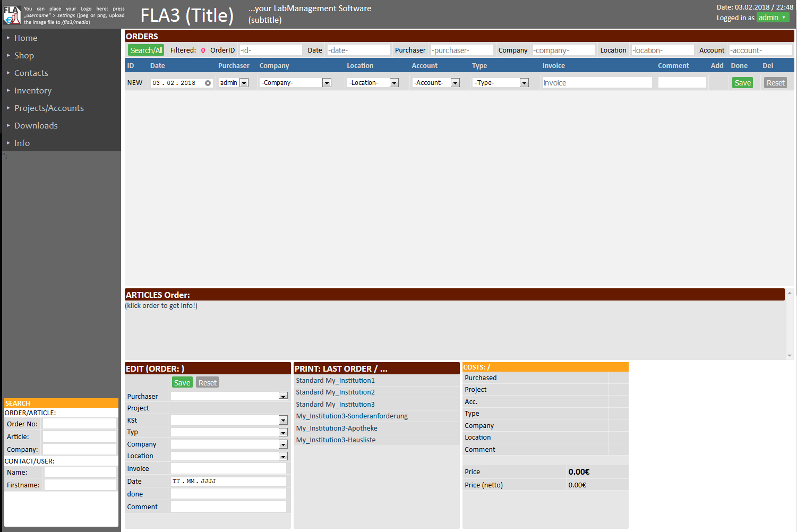Open the Purchaser dropdown in the EDIT panel
The height and width of the screenshot is (532, 797).
coord(283,396)
